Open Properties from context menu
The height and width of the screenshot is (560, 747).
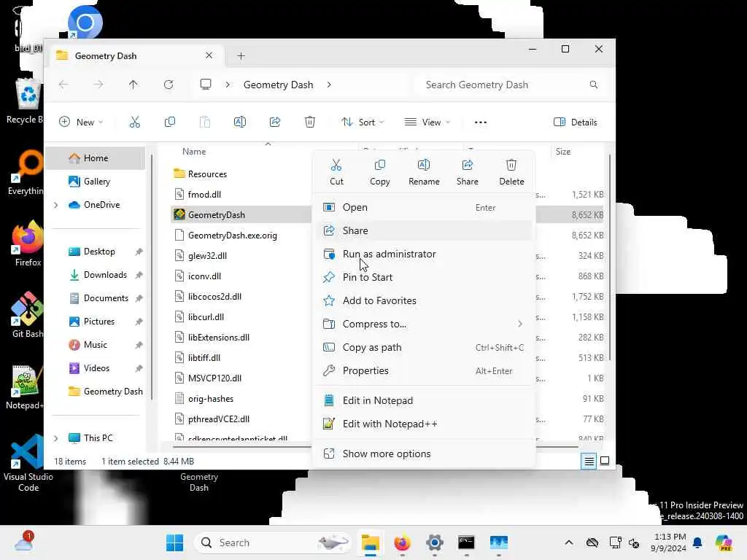coord(424,370)
